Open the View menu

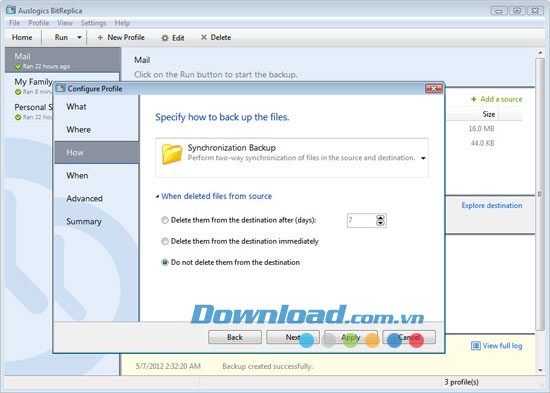pyautogui.click(x=65, y=23)
